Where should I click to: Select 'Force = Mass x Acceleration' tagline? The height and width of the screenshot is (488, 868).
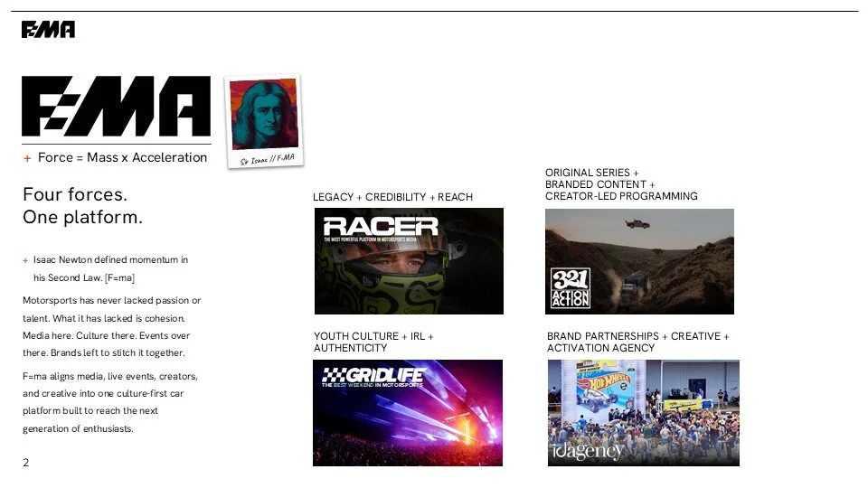[122, 157]
